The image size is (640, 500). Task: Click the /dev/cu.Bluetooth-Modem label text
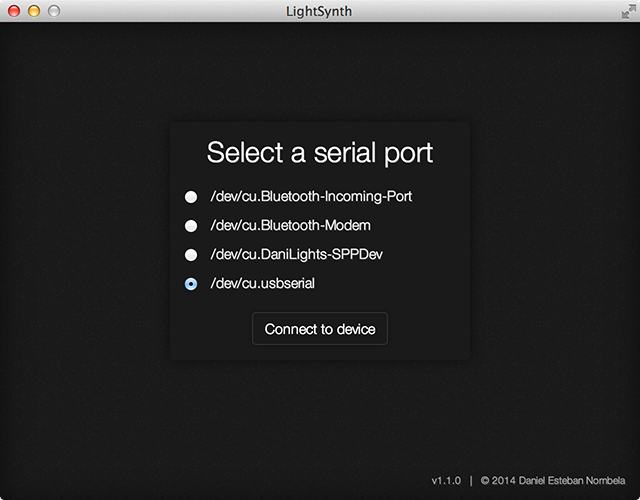pyautogui.click(x=291, y=225)
